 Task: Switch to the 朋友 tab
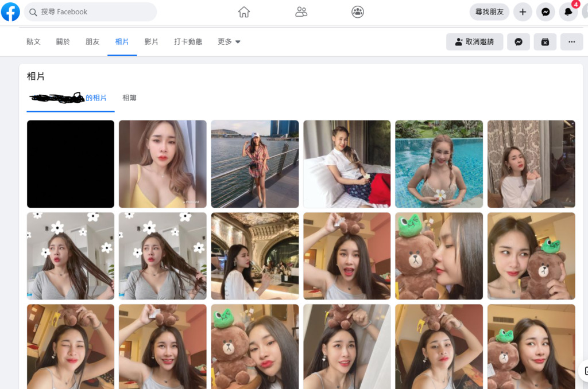92,42
